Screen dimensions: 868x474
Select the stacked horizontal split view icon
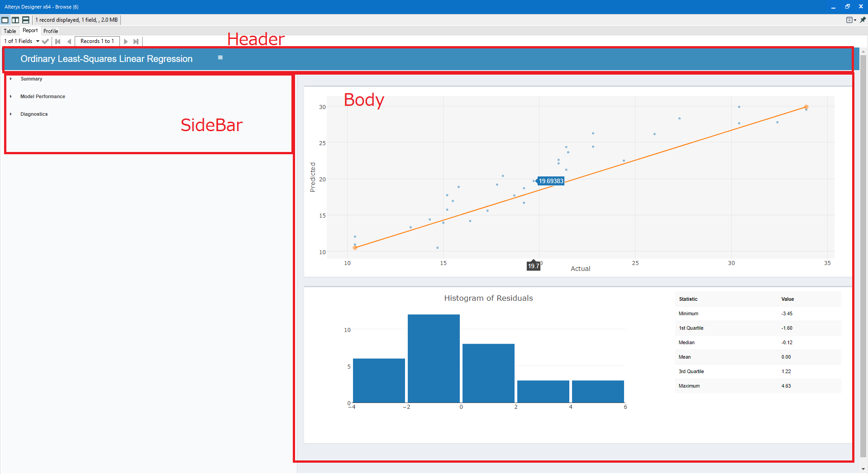pos(26,20)
